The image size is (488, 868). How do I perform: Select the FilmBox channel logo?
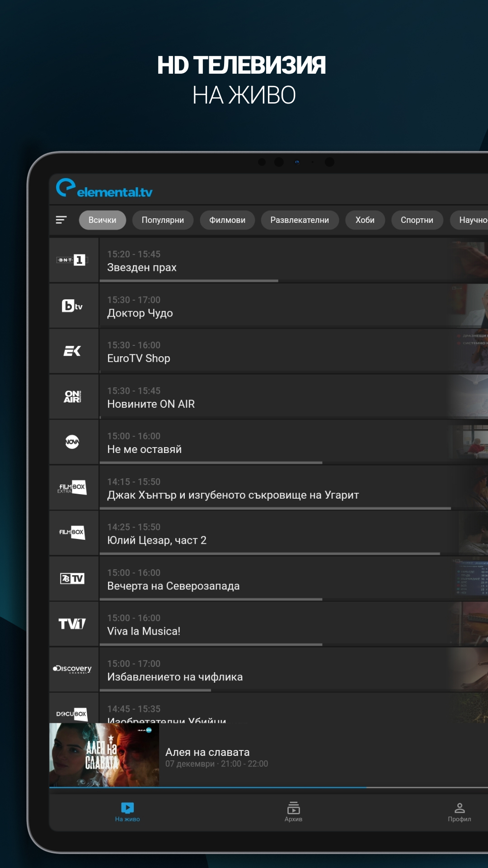point(72,533)
